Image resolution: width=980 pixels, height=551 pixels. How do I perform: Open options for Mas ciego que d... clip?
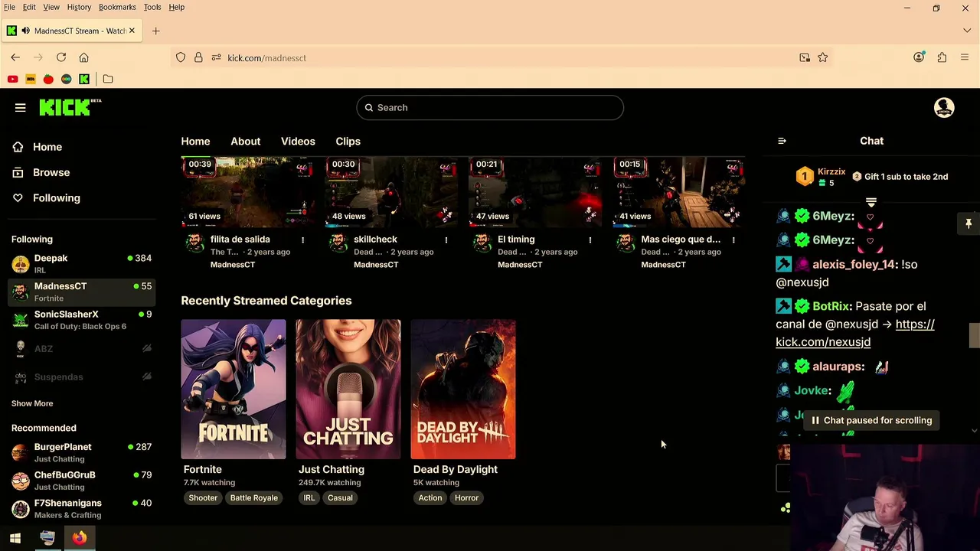click(x=733, y=240)
